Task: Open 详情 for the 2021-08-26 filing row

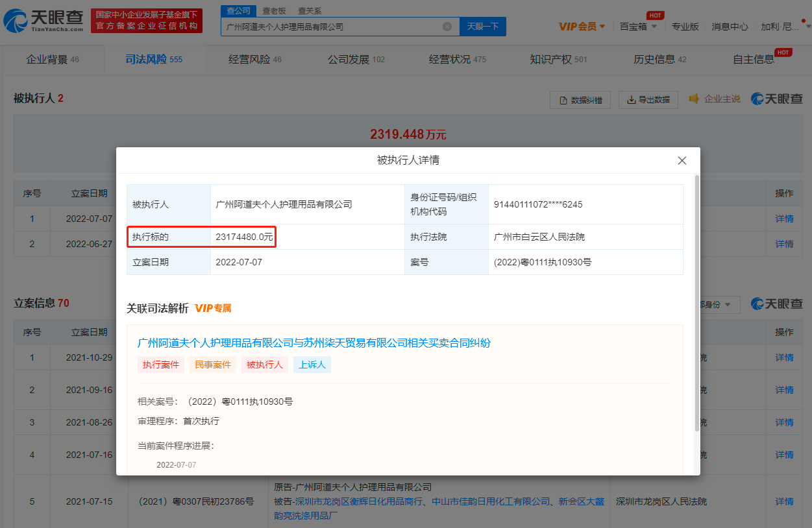Action: pyautogui.click(x=784, y=422)
